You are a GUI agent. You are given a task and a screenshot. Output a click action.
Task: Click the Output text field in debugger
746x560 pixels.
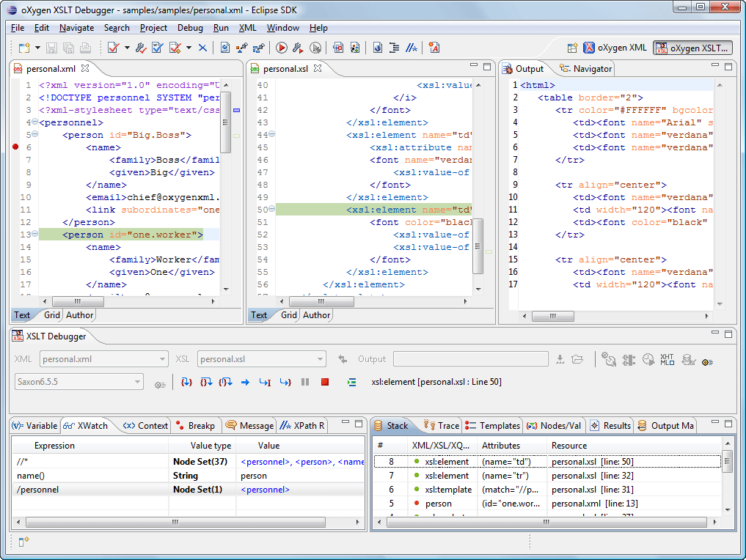(x=471, y=359)
